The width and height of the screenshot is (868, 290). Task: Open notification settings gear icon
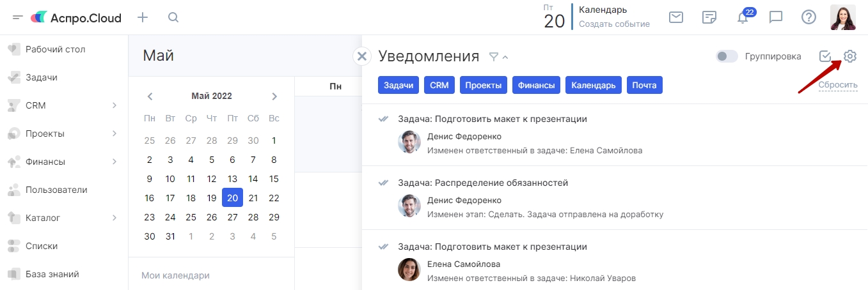[x=849, y=56]
